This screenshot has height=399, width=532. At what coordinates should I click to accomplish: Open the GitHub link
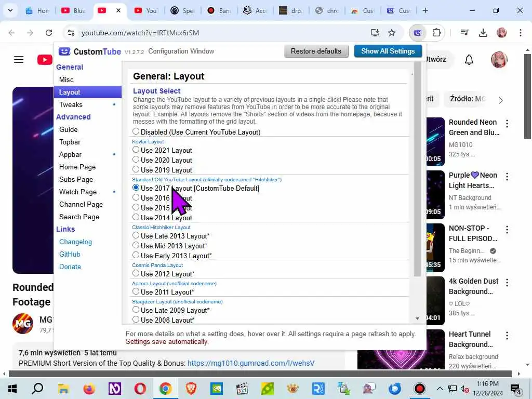click(70, 255)
